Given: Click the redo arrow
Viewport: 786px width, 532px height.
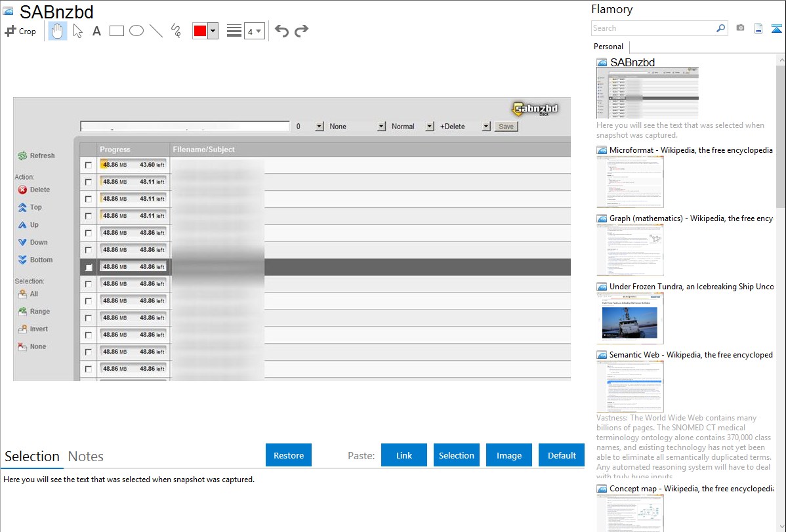Looking at the screenshot, I should coord(301,31).
